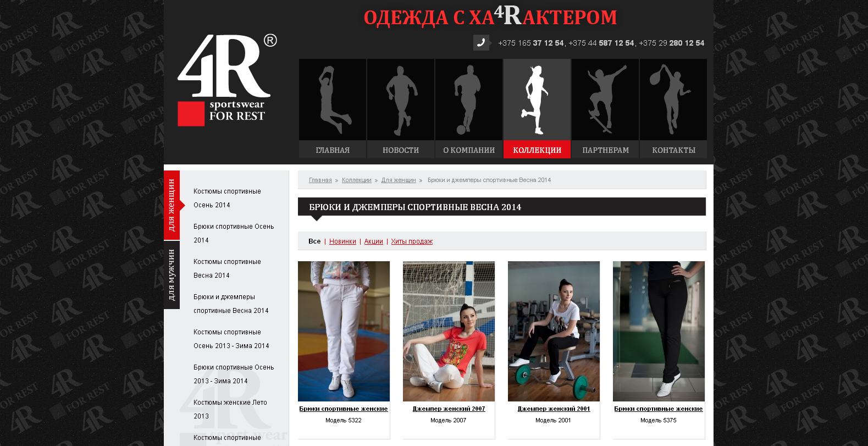Open the ГЛАВНАЯ menu item
868x446 pixels.
pos(333,150)
